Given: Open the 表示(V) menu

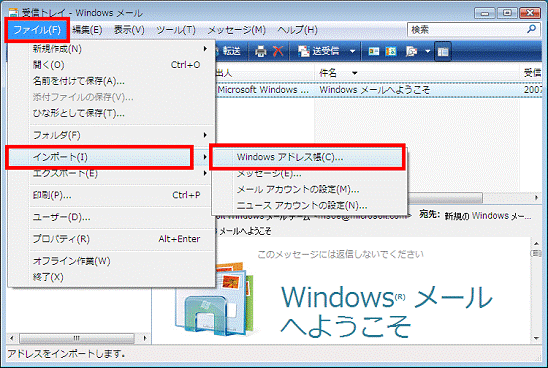Looking at the screenshot, I should click(x=129, y=30).
